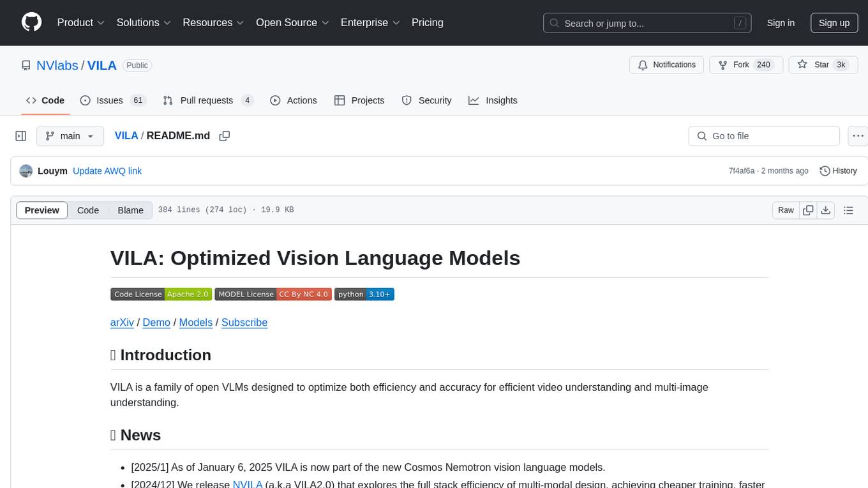Open commit hash 7f4af6a

pos(742,171)
